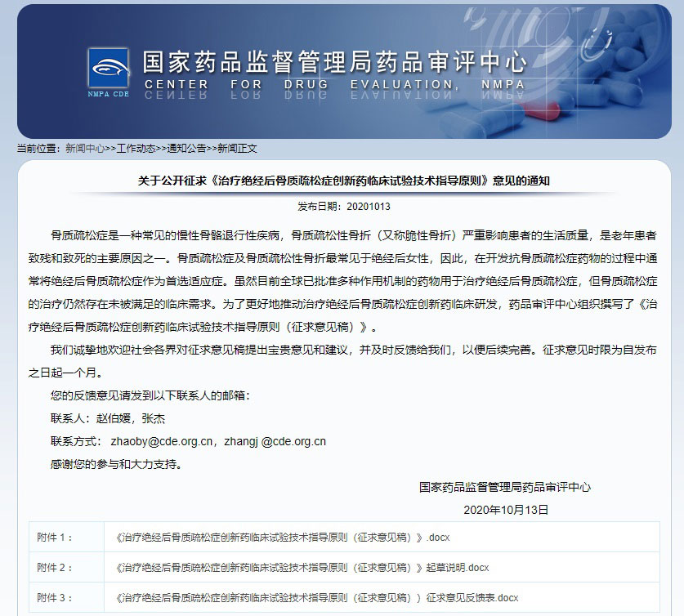Select the 通知公告 breadcrumb link
Image resolution: width=684 pixels, height=616 pixels.
coord(187,149)
